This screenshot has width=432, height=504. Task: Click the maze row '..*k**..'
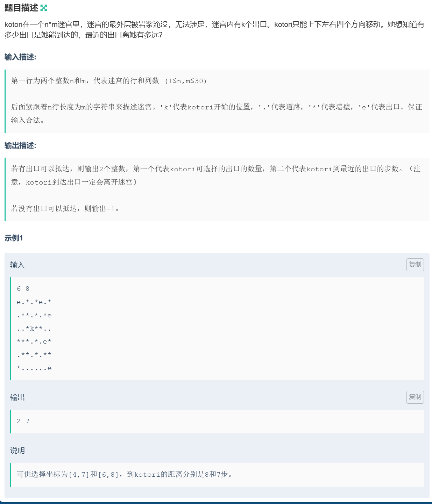(x=34, y=329)
